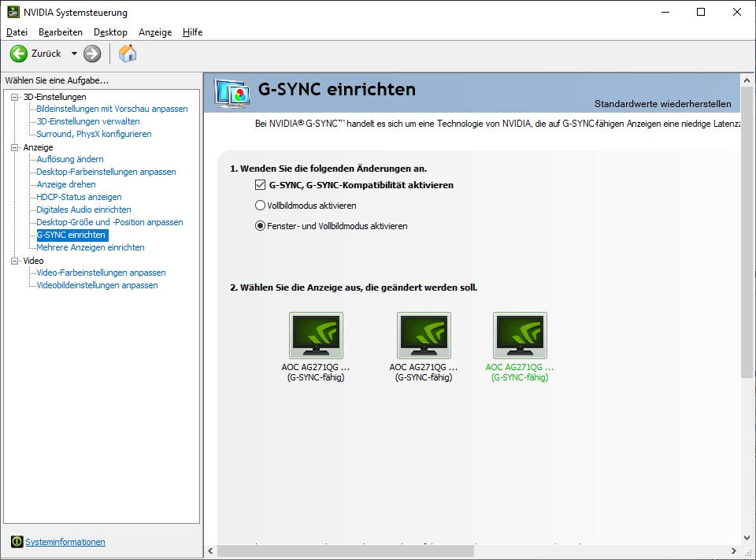Select G-SYNC einrichten in the tree
756x560 pixels.
click(x=72, y=235)
